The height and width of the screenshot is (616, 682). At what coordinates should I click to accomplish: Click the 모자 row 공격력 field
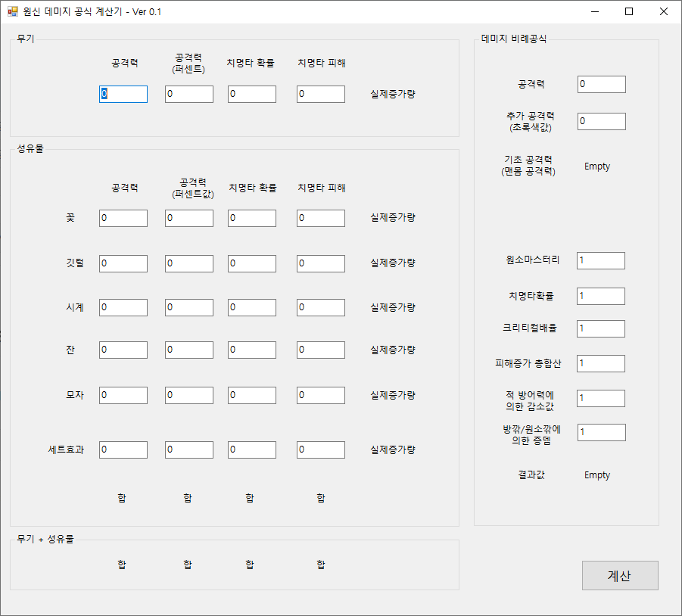point(123,395)
